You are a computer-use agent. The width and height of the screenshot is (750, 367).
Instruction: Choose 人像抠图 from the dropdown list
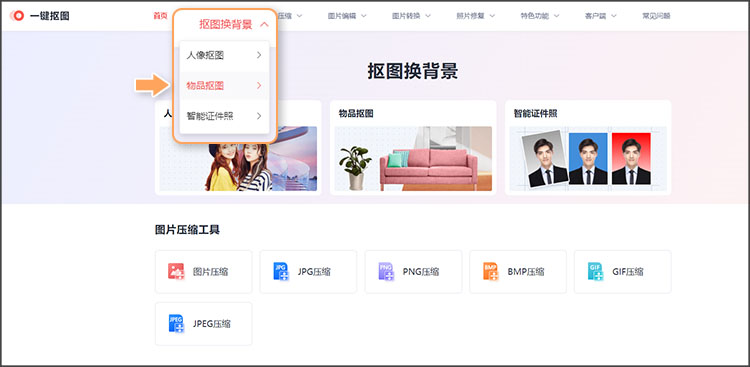tap(224, 56)
